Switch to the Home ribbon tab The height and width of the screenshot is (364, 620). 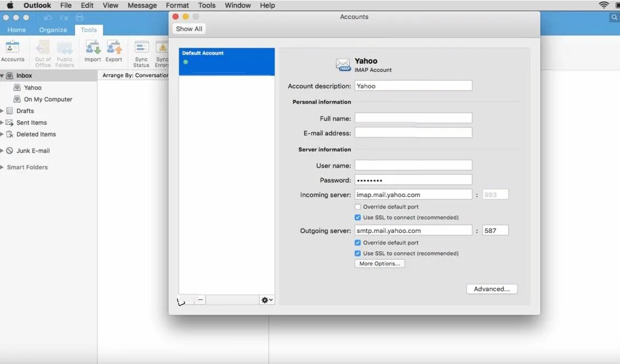point(16,30)
